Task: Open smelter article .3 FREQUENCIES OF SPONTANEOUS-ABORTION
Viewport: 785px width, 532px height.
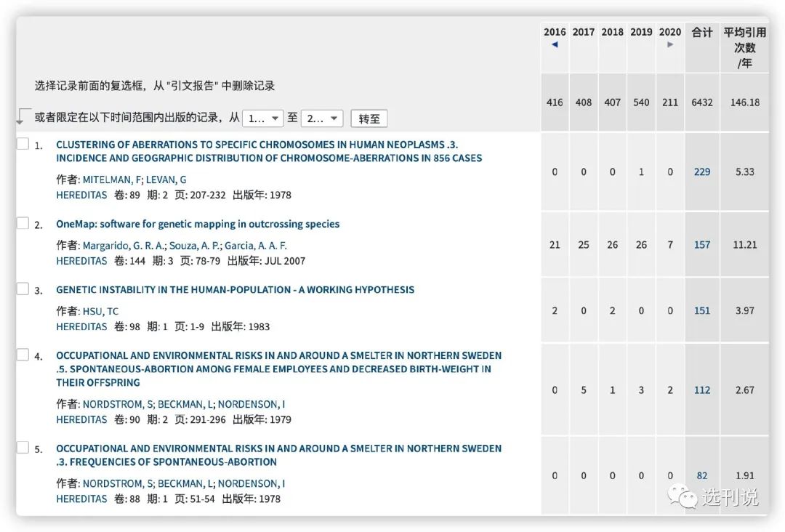Action: [x=279, y=455]
